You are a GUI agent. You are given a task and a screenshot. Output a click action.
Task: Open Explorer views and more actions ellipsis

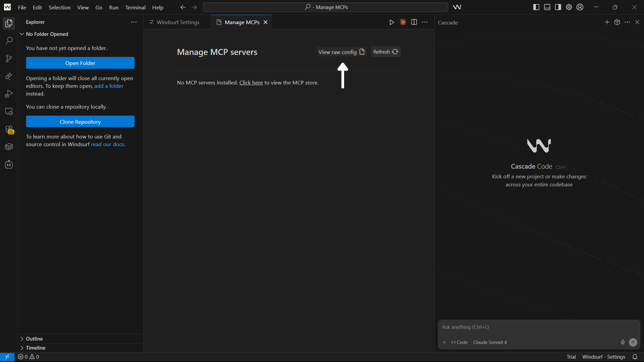coord(134,22)
